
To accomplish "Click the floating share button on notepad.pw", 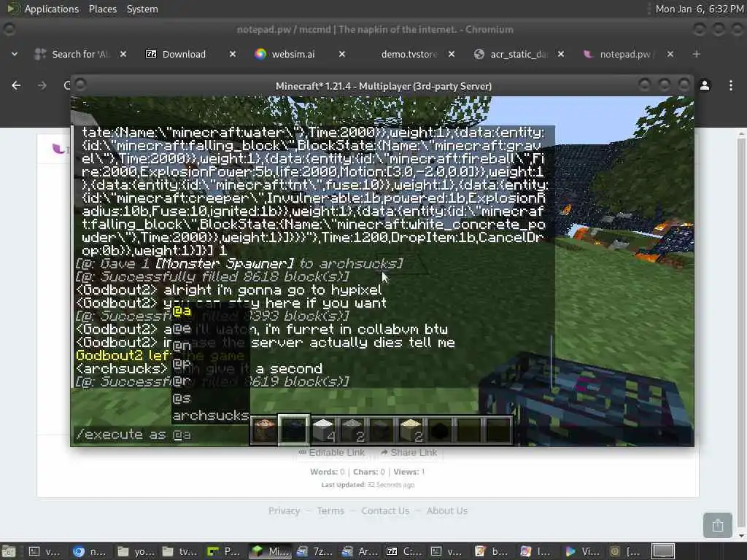I will pyautogui.click(x=718, y=525).
